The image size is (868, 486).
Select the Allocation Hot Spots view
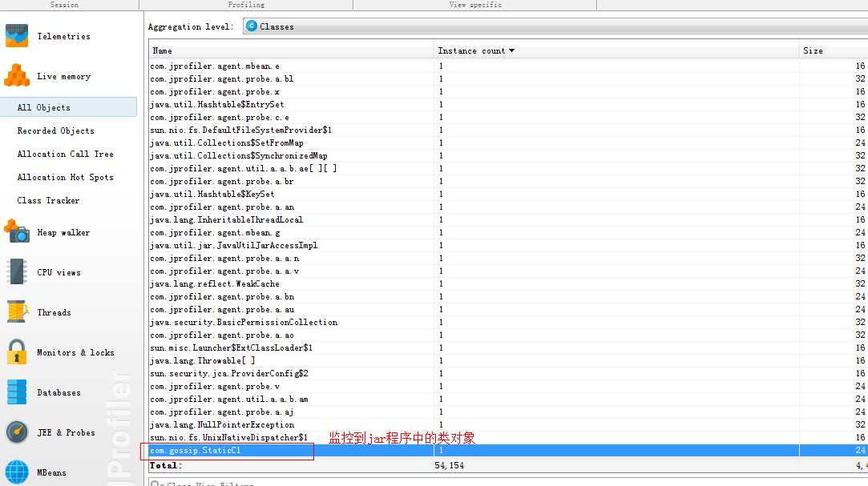[x=66, y=177]
